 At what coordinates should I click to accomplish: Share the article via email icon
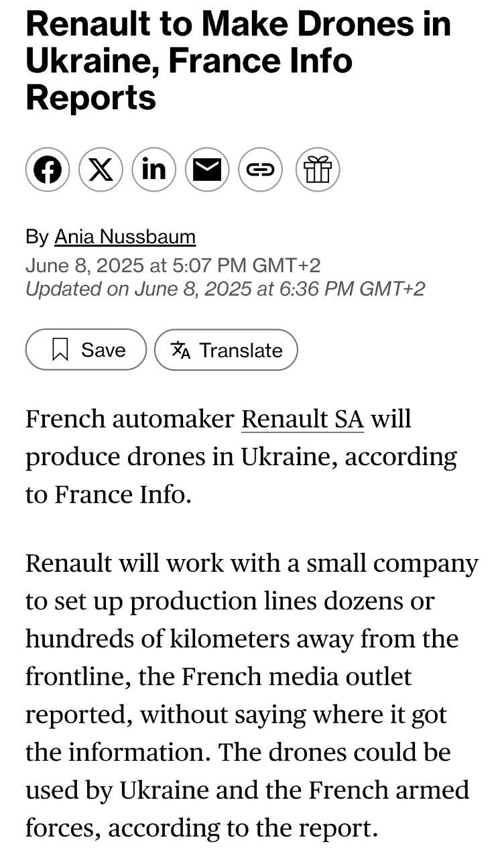click(207, 170)
